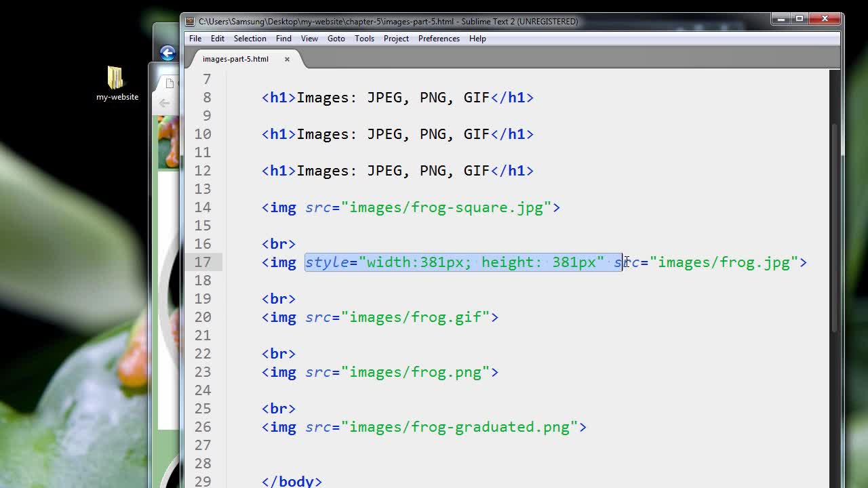Maximize the Sublime Text window
This screenshot has width=868, height=488.
pyautogui.click(x=800, y=19)
